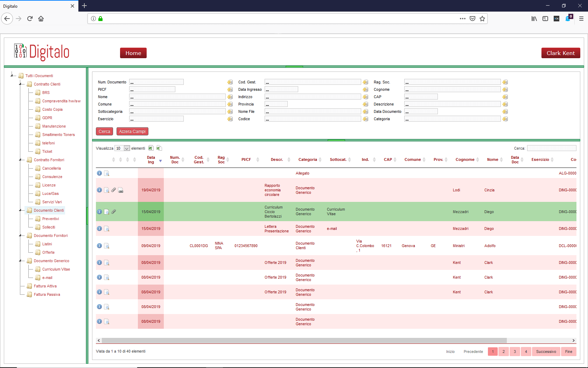Open info icon on Curriculum Ciccio Bertolazzi row
Viewport: 588px width, 368px height.
coord(99,212)
